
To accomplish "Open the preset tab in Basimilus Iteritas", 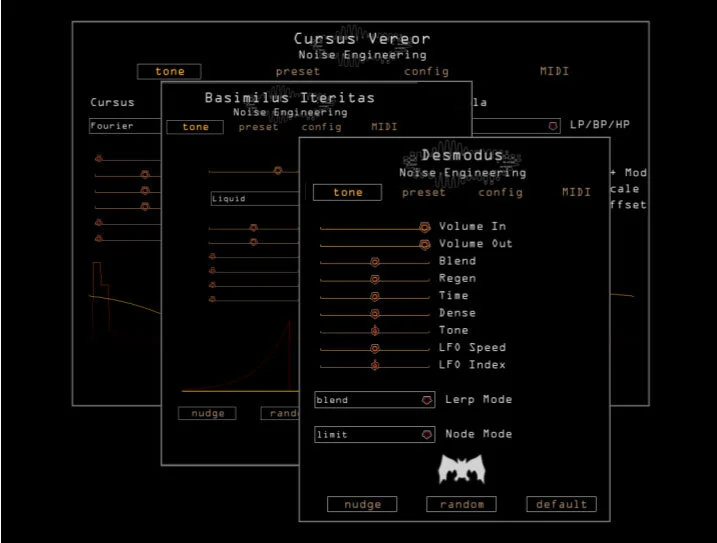I will [x=258, y=127].
